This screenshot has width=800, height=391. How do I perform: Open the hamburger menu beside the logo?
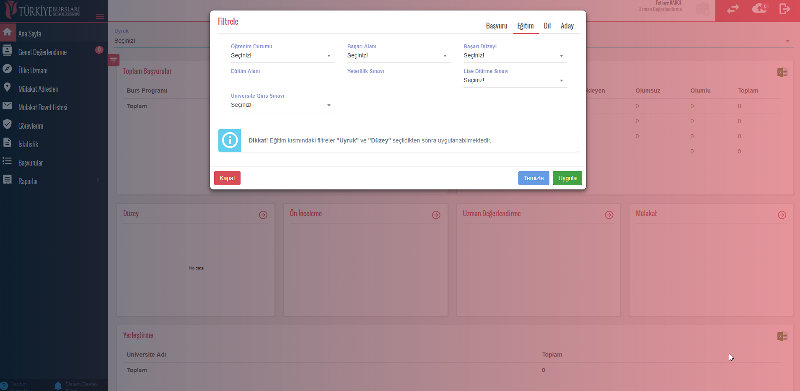[100, 16]
